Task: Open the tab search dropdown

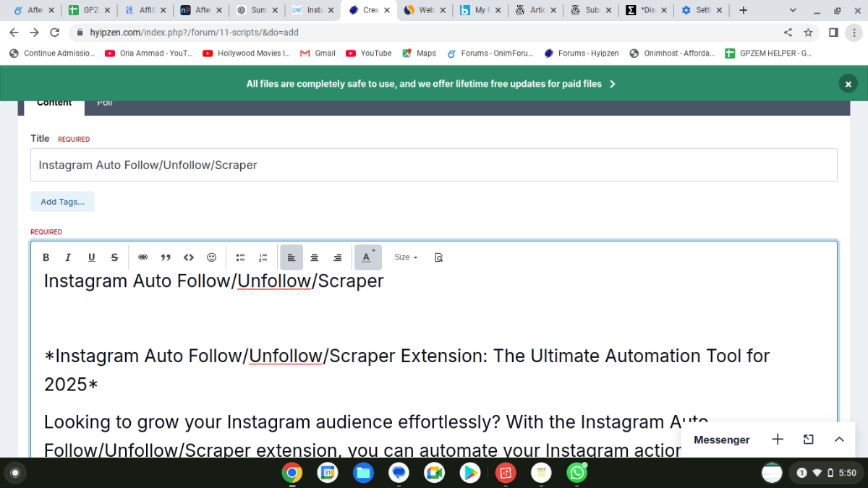Action: (x=793, y=10)
